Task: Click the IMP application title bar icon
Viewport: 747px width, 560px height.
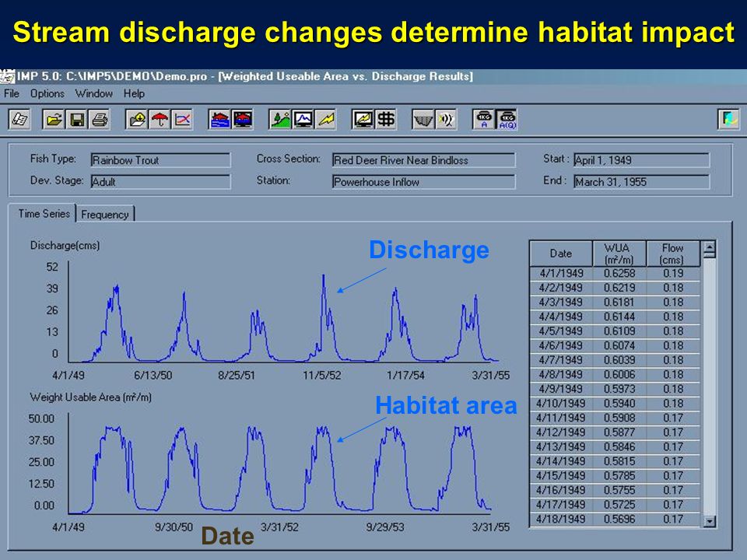Action: [x=8, y=76]
